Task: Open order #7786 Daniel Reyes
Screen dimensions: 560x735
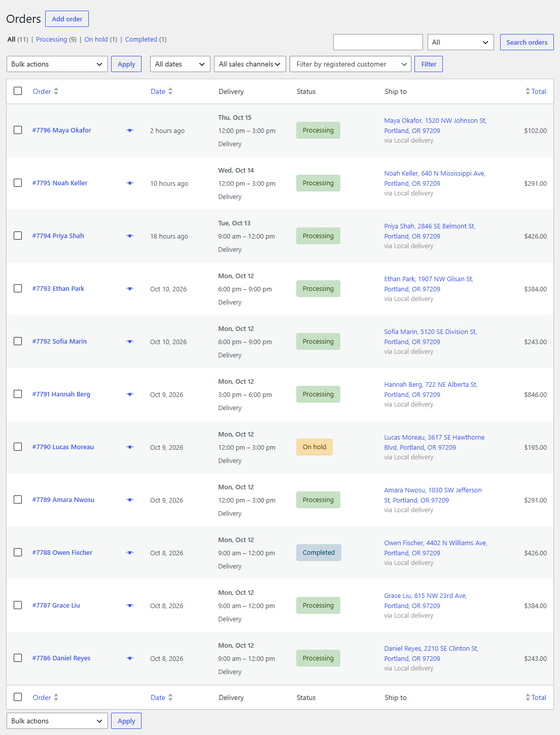Action: [61, 658]
